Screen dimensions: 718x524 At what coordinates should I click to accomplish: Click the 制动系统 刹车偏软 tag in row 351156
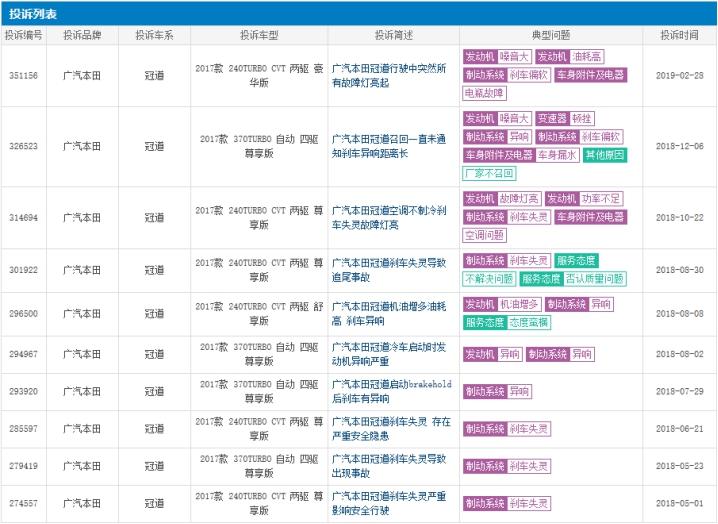[x=506, y=75]
